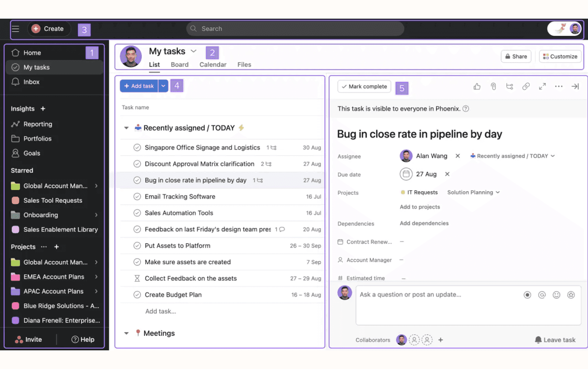Open the Add task dropdown arrow
The width and height of the screenshot is (588, 369).
click(163, 86)
